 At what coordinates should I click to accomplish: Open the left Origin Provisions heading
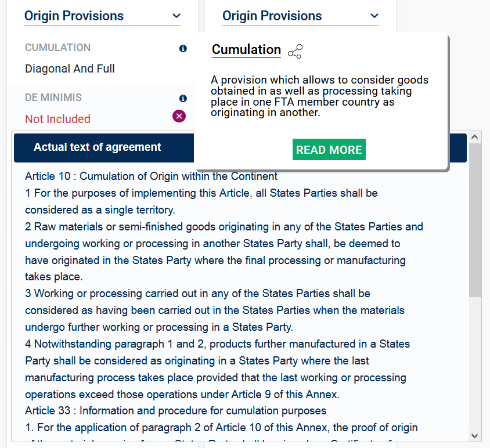point(74,16)
